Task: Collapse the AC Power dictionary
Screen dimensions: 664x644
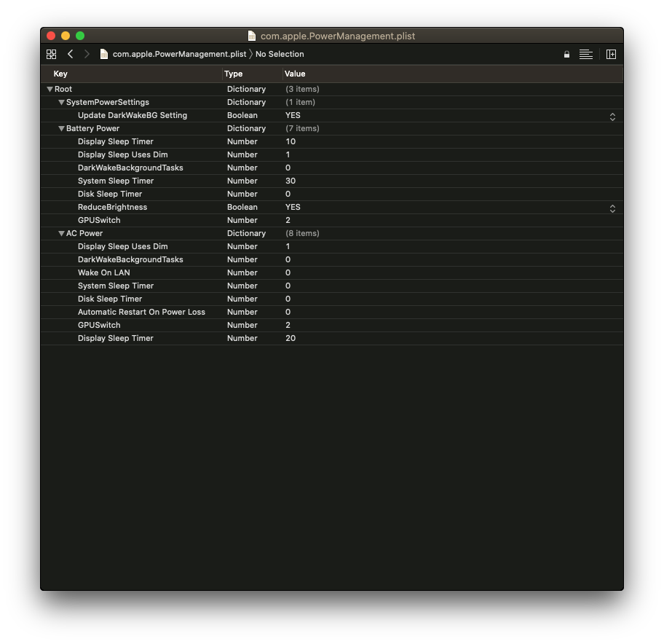Action: pyautogui.click(x=61, y=233)
